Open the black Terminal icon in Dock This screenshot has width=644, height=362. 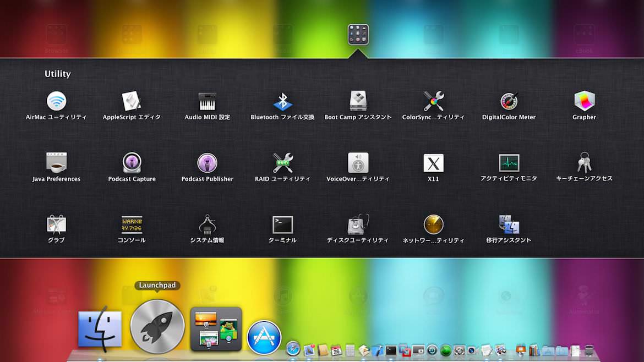[x=391, y=350]
